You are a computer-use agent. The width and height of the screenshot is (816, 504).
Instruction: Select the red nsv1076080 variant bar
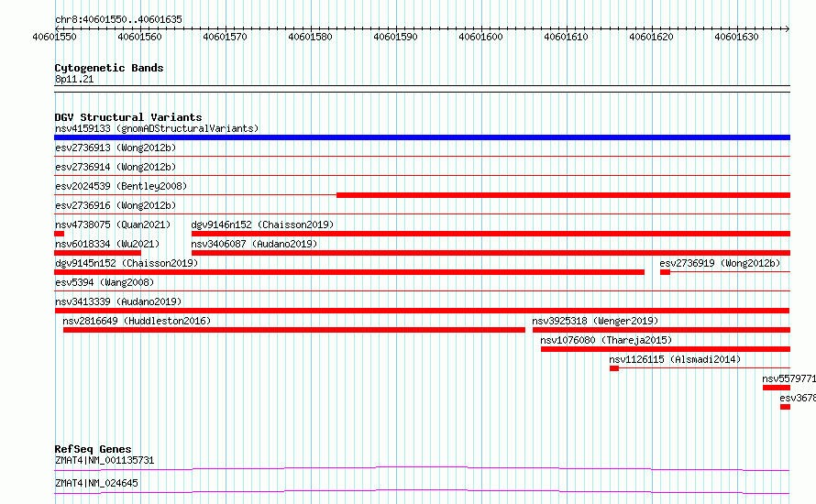(x=666, y=349)
